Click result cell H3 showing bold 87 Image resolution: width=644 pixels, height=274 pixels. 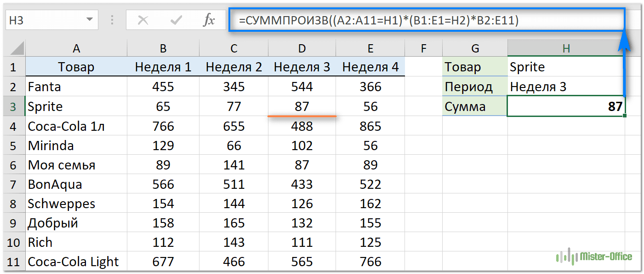click(566, 106)
